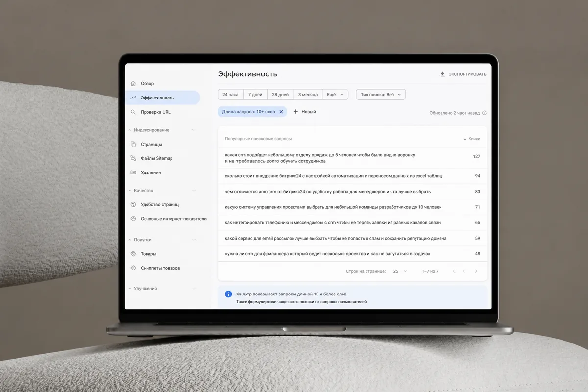
Task: Click the Популярные поисковые запросы column header
Action: pos(258,139)
